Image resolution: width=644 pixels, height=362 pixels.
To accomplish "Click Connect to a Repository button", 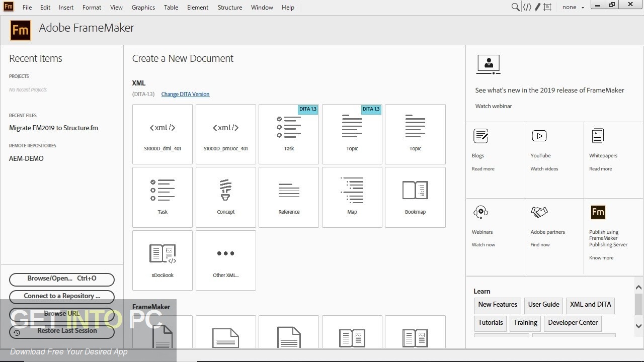I will (x=62, y=296).
